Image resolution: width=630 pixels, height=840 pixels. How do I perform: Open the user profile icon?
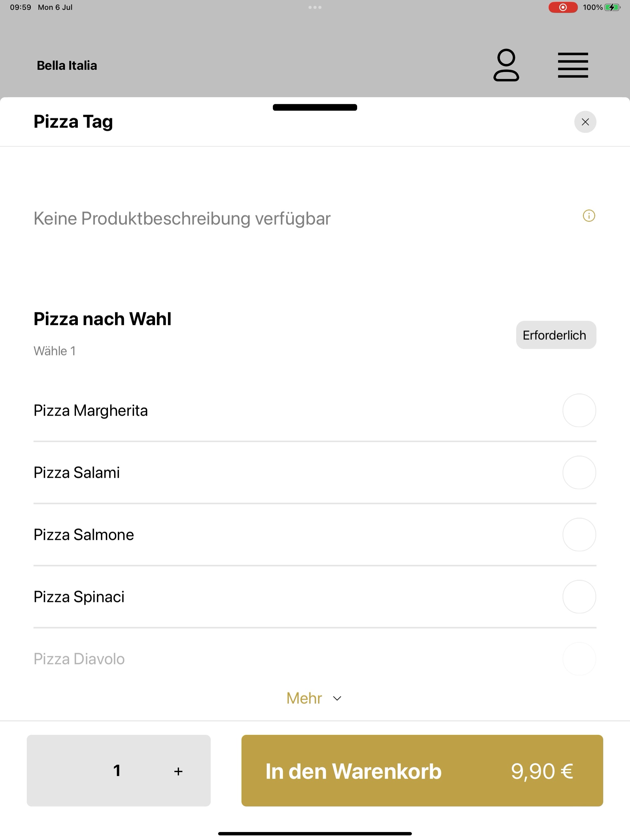coord(506,65)
